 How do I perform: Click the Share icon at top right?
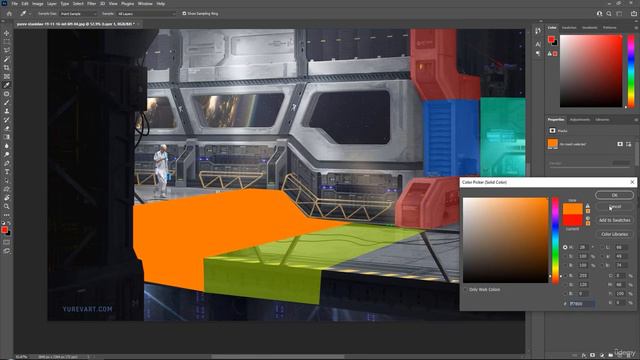tap(633, 13)
